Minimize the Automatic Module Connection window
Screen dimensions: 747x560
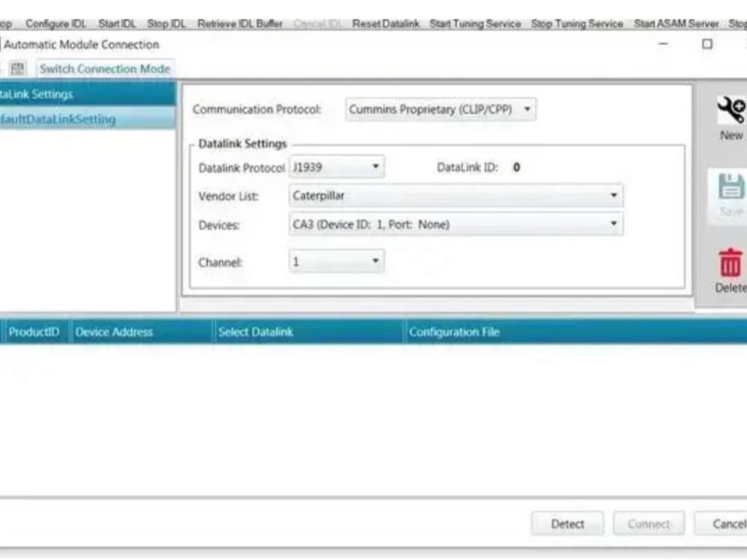click(x=663, y=44)
